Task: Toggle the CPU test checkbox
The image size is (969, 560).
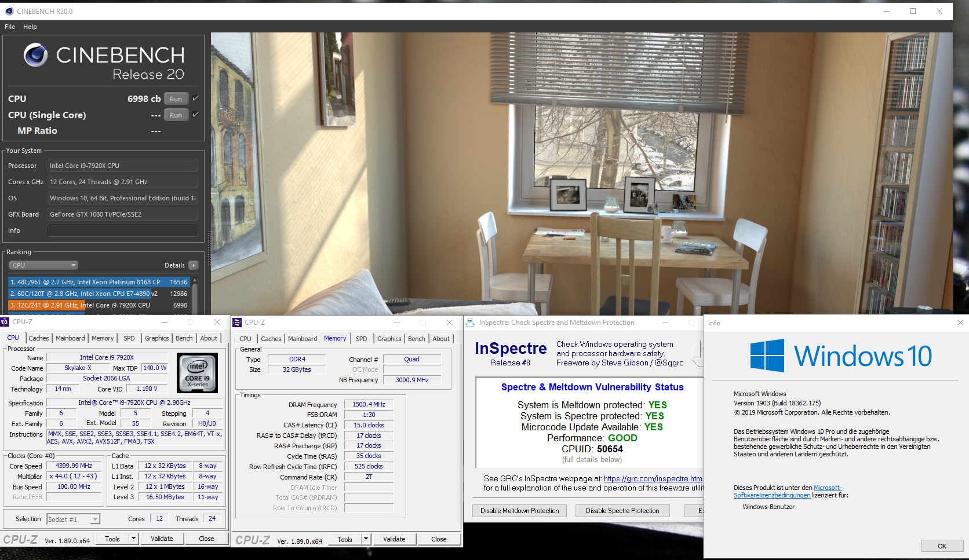Action: point(196,98)
